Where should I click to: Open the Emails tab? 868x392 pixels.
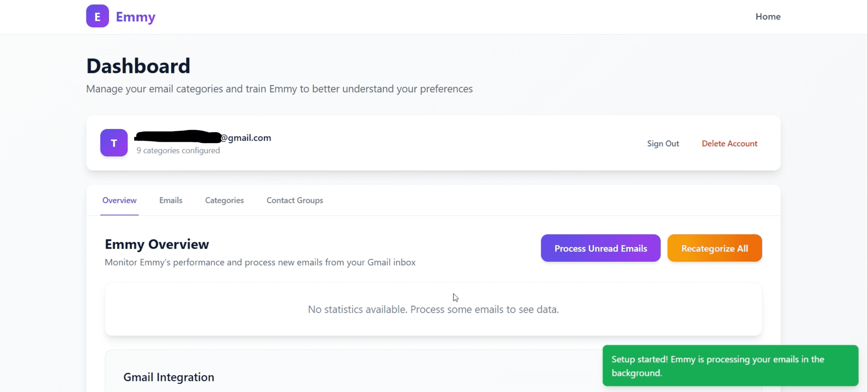(171, 201)
